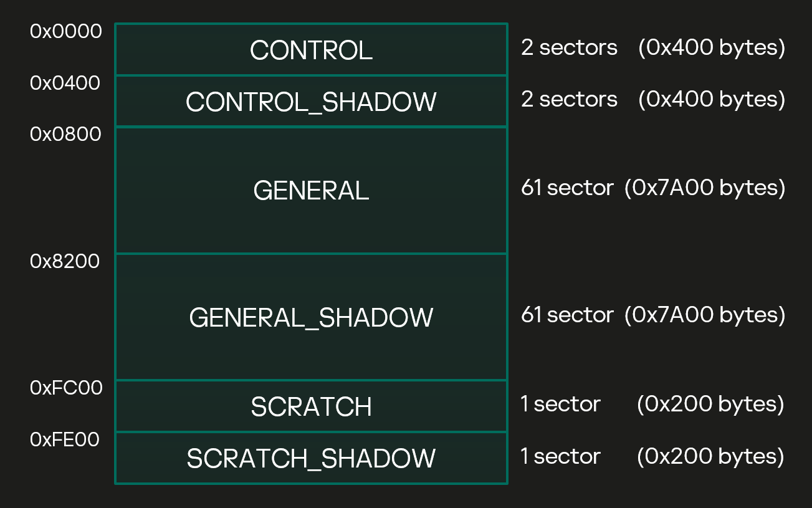Click the 0xFE00 address label
The width and height of the screenshot is (812, 508).
(x=65, y=439)
